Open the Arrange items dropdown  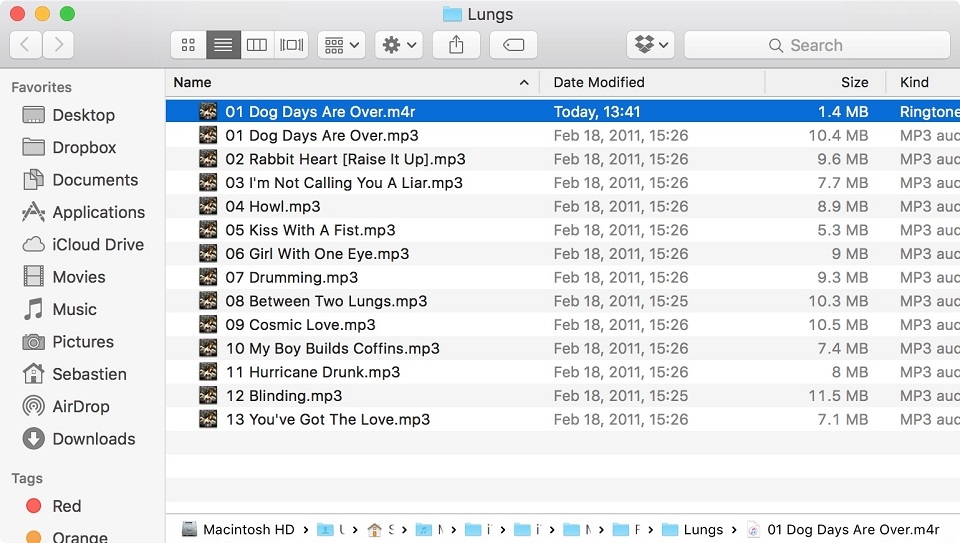click(342, 45)
